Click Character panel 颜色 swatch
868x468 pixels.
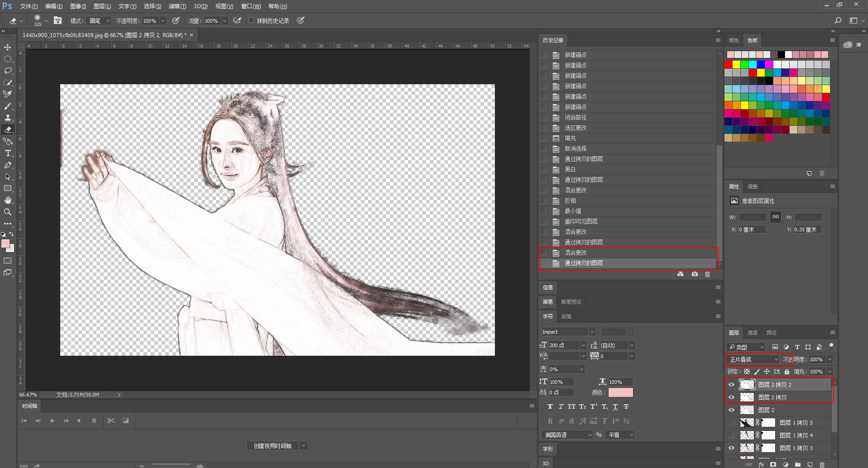pyautogui.click(x=620, y=392)
